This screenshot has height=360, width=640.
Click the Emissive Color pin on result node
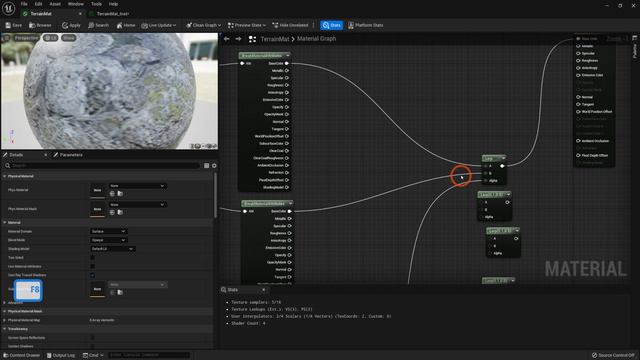(x=578, y=75)
